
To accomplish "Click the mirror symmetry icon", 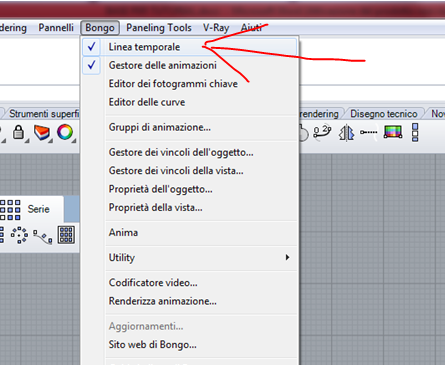I will [x=347, y=133].
